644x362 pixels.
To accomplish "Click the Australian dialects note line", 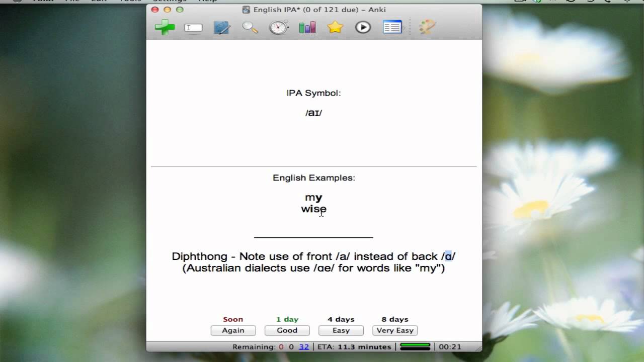I will 313,268.
